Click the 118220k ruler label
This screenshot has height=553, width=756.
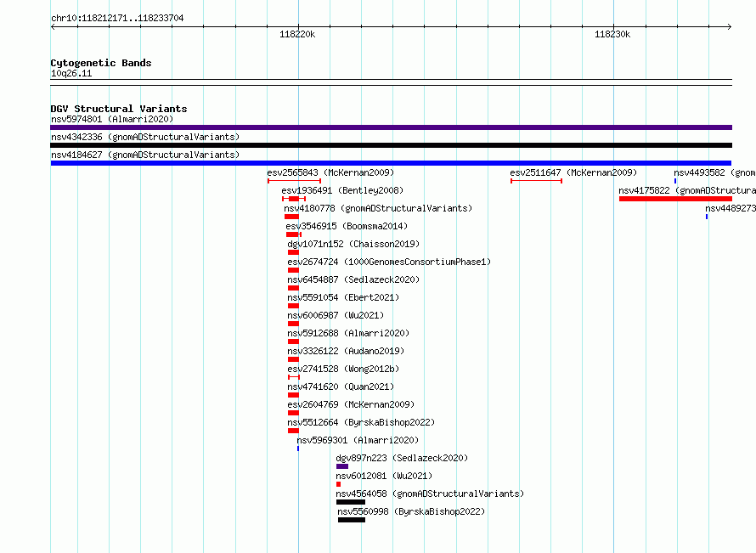click(297, 34)
